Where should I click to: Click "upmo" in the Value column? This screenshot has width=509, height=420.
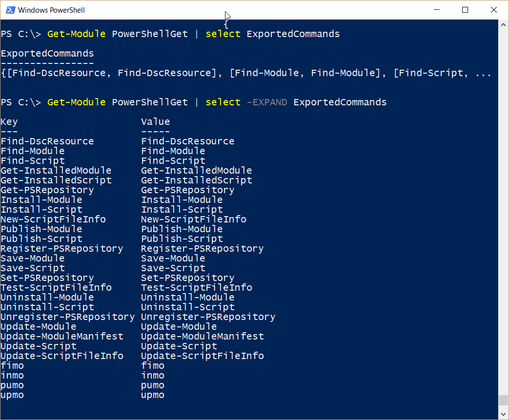point(153,395)
